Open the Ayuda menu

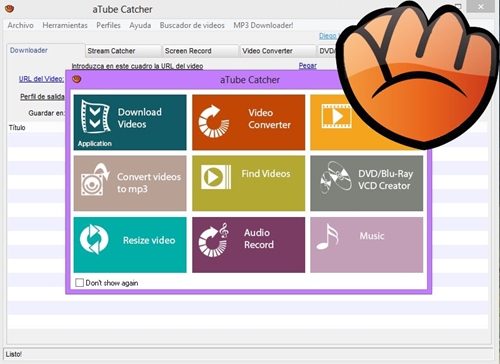click(x=140, y=25)
